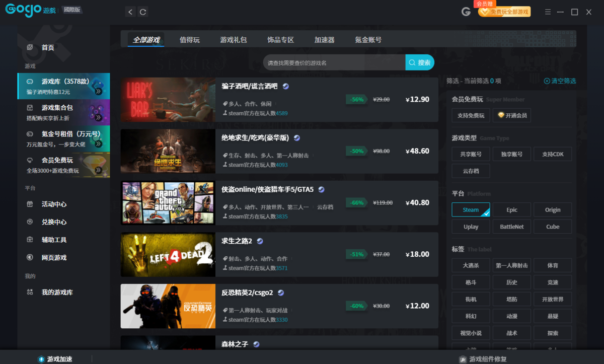Click the ¥40.80 price for GTA5
The image size is (604, 364).
point(417,203)
